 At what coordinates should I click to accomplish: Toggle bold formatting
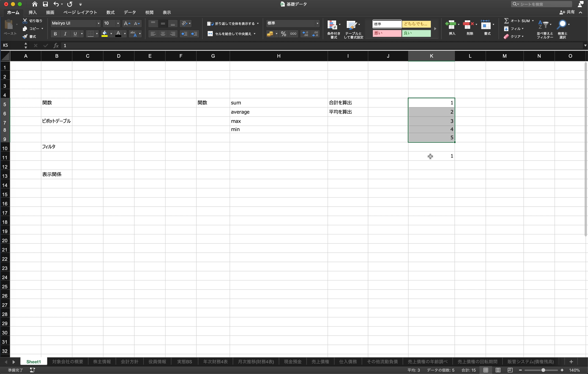coord(55,34)
